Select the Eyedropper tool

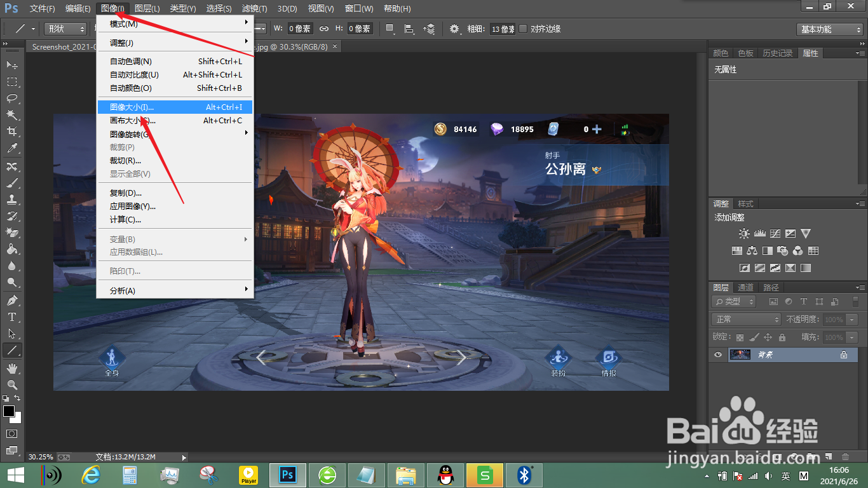click(x=11, y=148)
